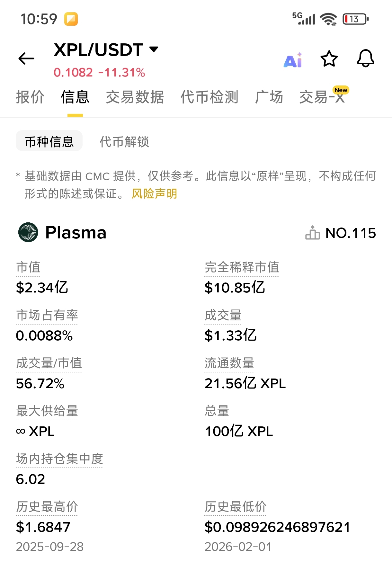Tap the 市值 label for explanation
This screenshot has height=580, width=392.
tap(28, 267)
